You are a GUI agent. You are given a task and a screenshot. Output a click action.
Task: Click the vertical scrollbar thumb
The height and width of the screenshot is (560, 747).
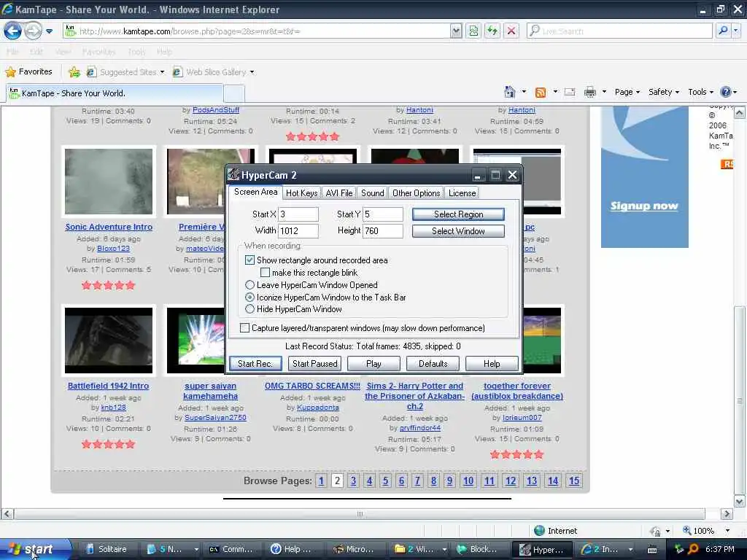(x=740, y=400)
